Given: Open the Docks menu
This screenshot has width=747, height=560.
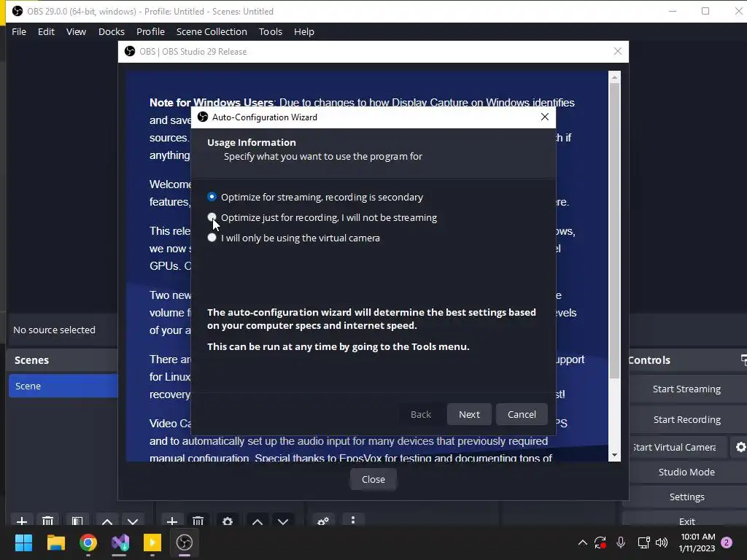Looking at the screenshot, I should (112, 31).
